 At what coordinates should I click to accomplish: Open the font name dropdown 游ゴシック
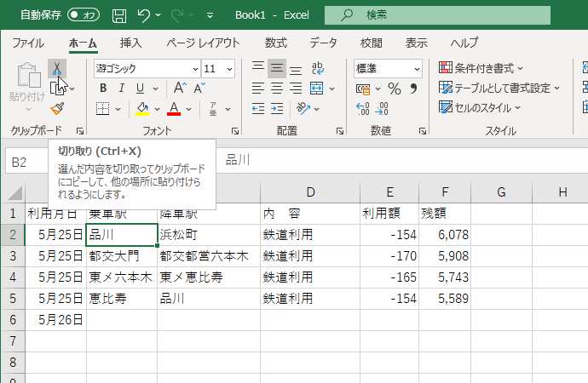[x=195, y=69]
